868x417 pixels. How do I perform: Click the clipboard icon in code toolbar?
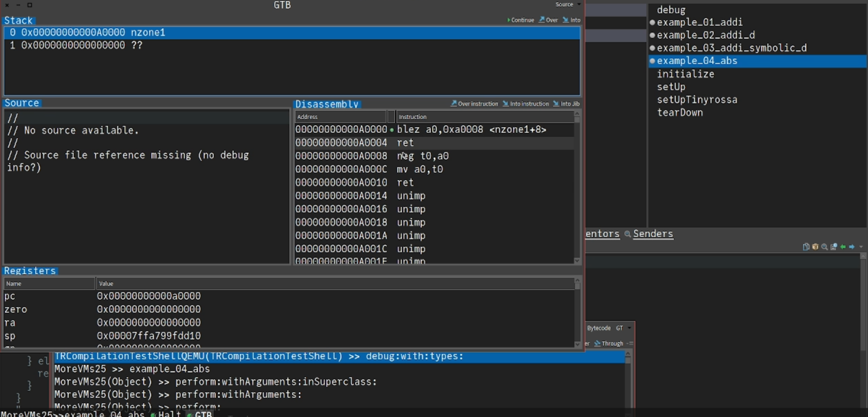pyautogui.click(x=806, y=247)
